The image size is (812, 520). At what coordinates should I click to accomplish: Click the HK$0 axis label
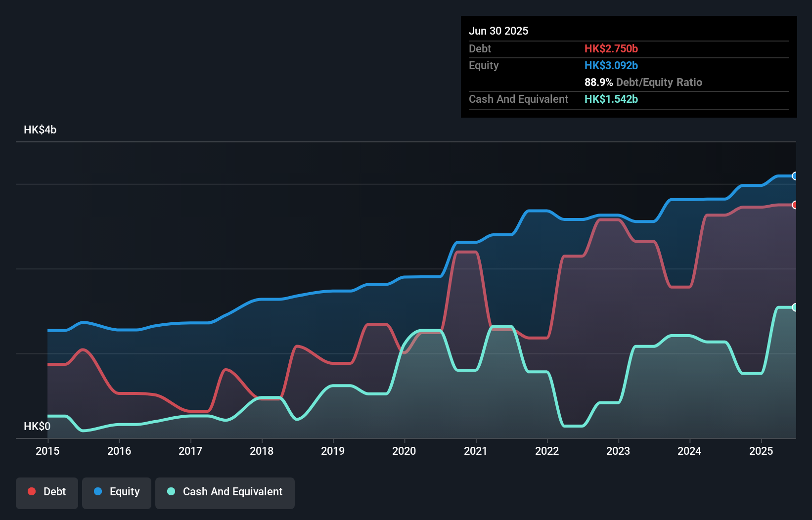pyautogui.click(x=37, y=426)
